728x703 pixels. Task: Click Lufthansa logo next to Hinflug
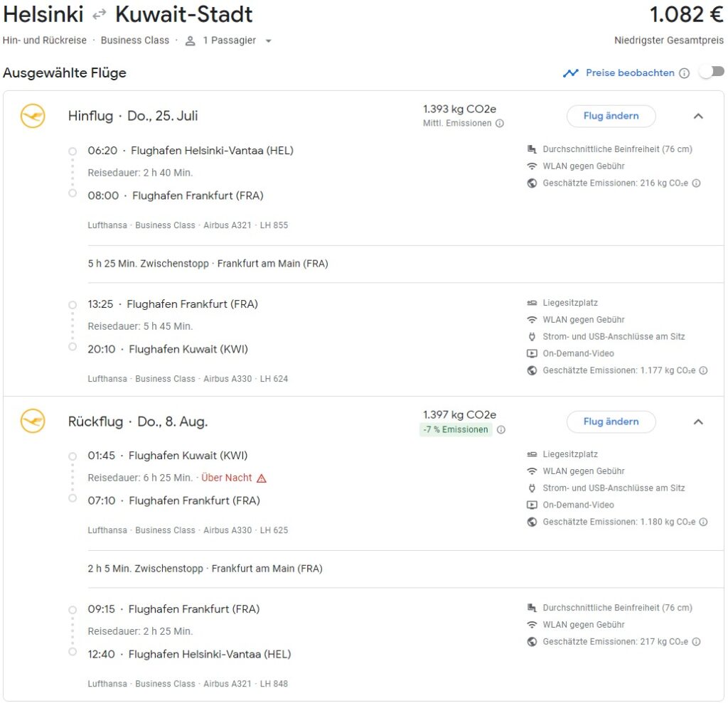tap(33, 116)
